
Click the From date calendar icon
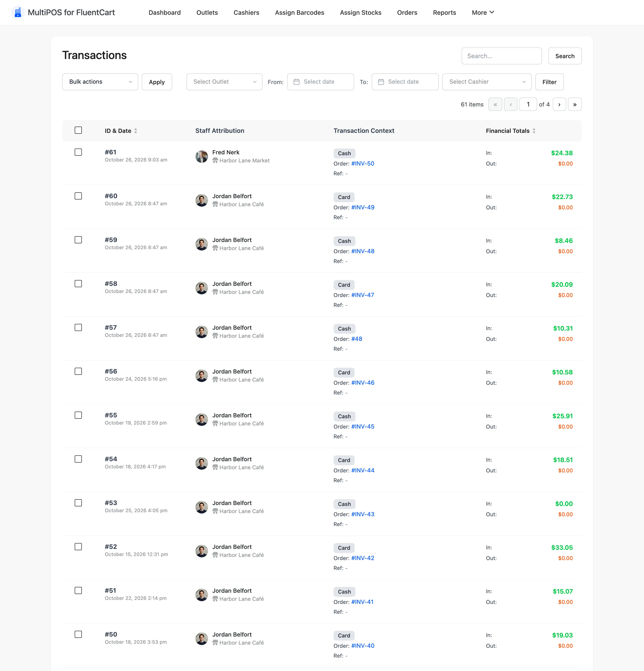pos(296,82)
